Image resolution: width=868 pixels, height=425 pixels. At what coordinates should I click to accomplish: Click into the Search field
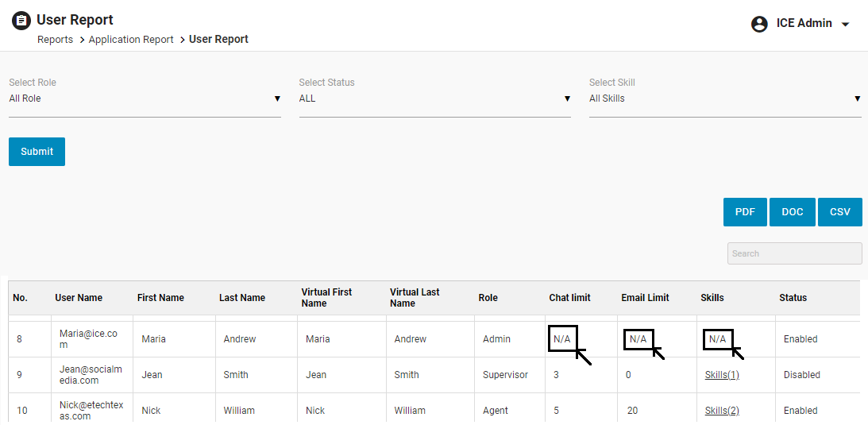click(x=794, y=253)
